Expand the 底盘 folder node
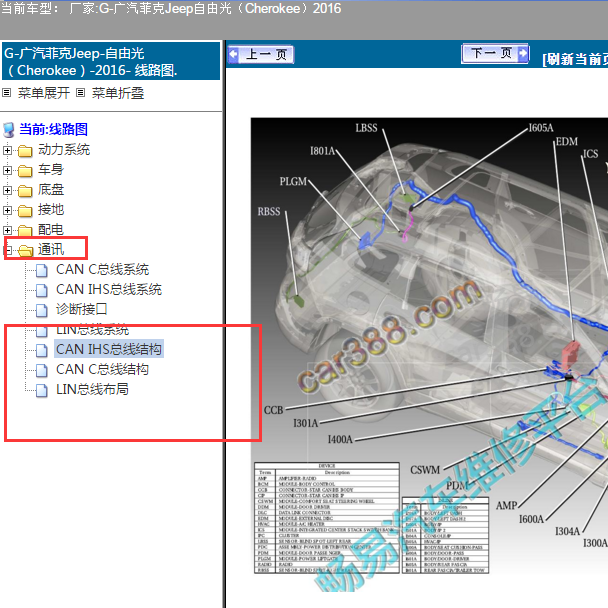The width and height of the screenshot is (608, 608). [x=7, y=190]
